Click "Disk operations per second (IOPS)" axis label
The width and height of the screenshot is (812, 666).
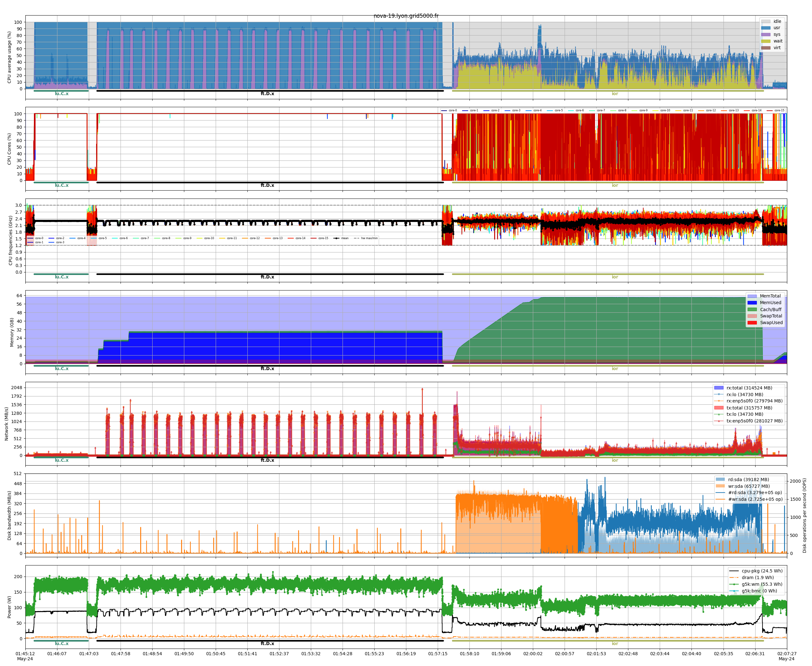[x=804, y=516]
